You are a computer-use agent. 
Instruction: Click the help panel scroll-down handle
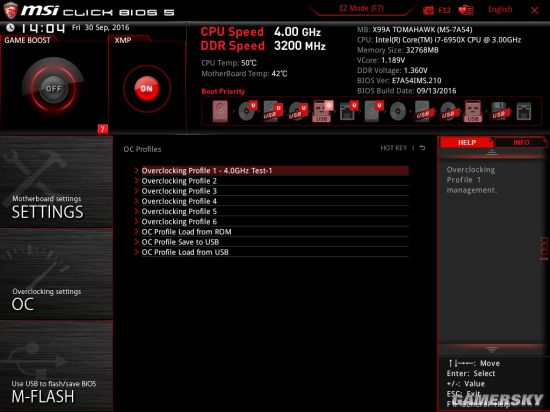(x=492, y=349)
